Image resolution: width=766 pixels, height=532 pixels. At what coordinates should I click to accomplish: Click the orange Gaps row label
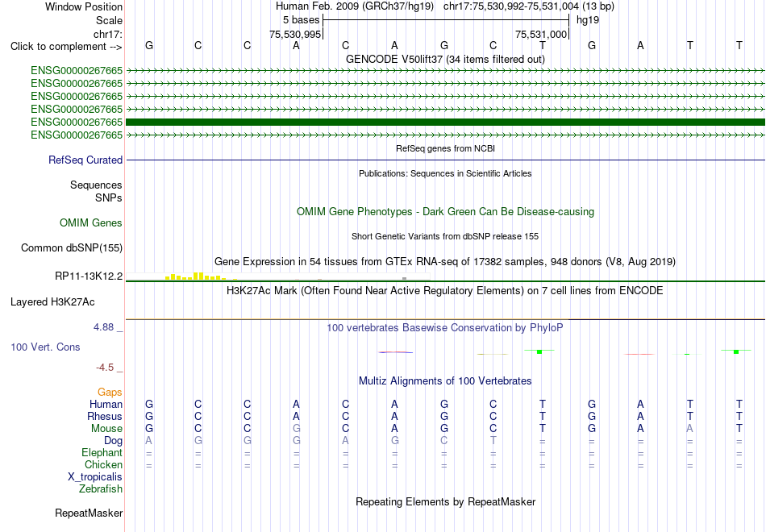pyautogui.click(x=110, y=393)
